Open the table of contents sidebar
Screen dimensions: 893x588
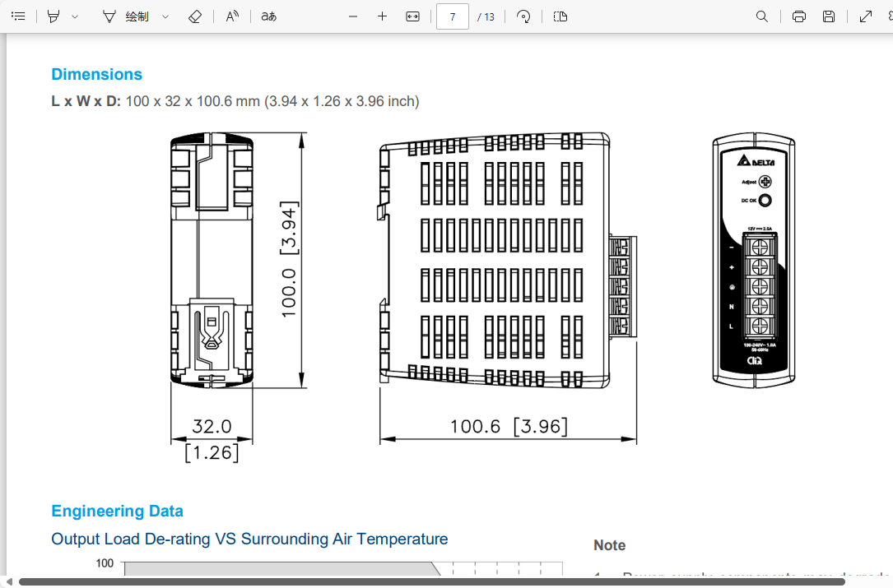[18, 16]
